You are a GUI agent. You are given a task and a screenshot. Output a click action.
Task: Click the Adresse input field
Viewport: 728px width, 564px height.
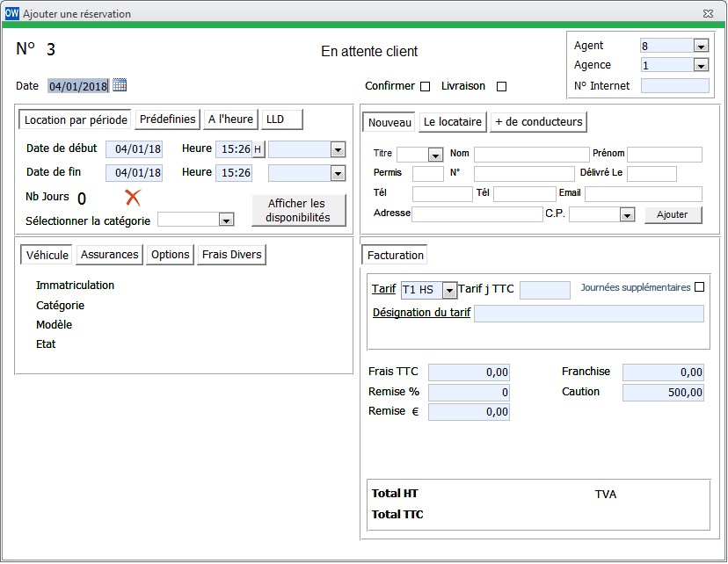click(x=477, y=214)
